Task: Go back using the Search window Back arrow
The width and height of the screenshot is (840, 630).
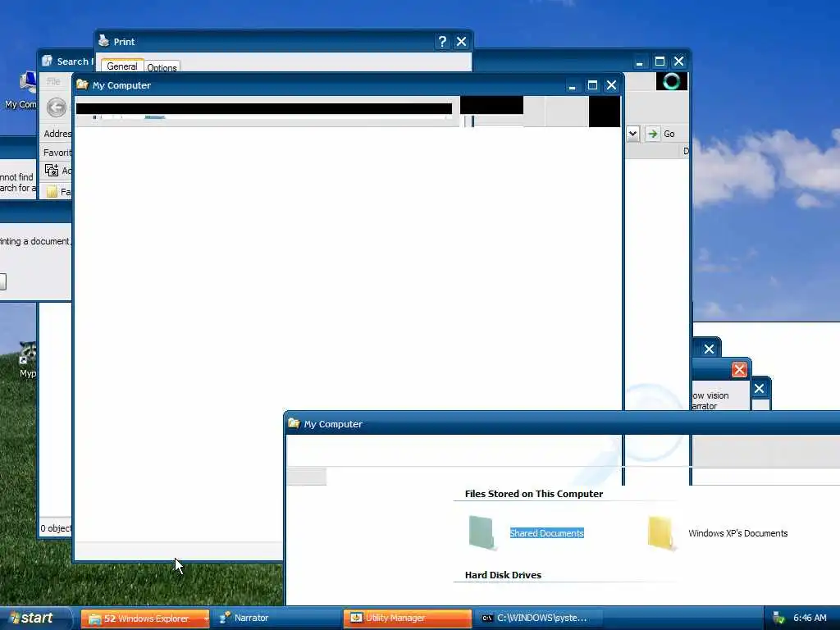Action: click(57, 107)
